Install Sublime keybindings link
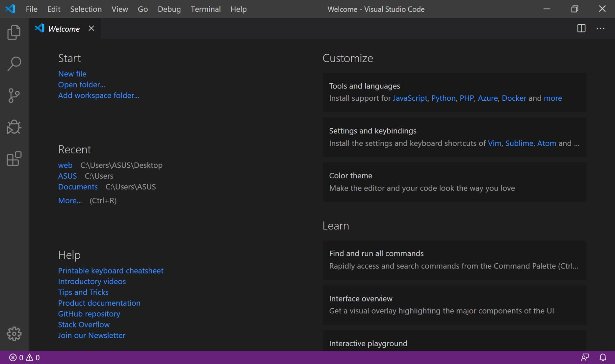Image resolution: width=615 pixels, height=364 pixels. [519, 143]
